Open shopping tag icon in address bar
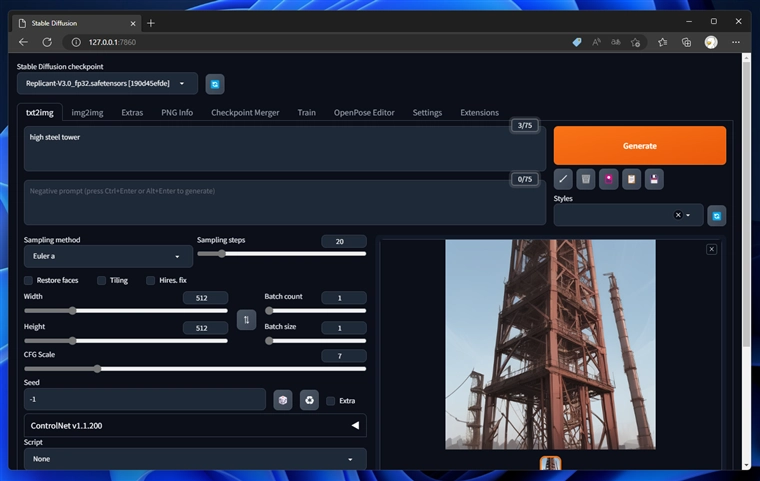This screenshot has height=481, width=760. pyautogui.click(x=577, y=42)
